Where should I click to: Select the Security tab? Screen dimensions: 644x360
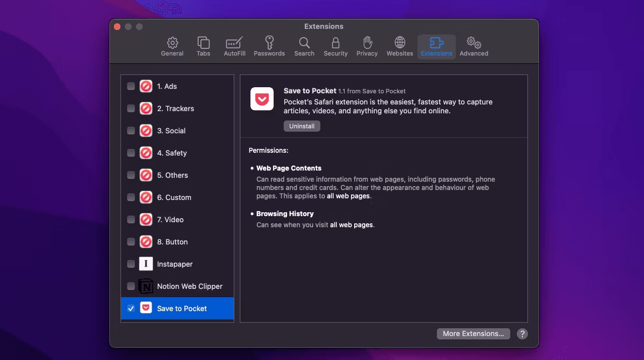coord(335,47)
